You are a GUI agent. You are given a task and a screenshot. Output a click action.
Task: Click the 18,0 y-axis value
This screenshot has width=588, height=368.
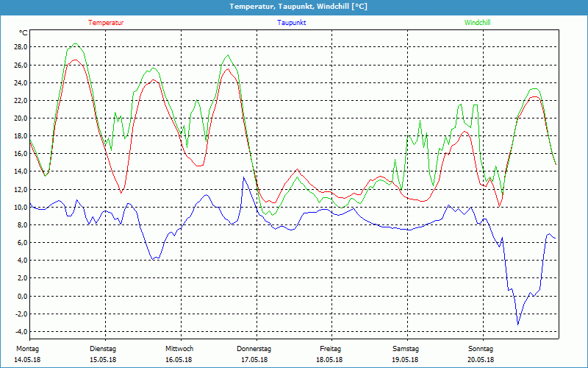pos(21,136)
